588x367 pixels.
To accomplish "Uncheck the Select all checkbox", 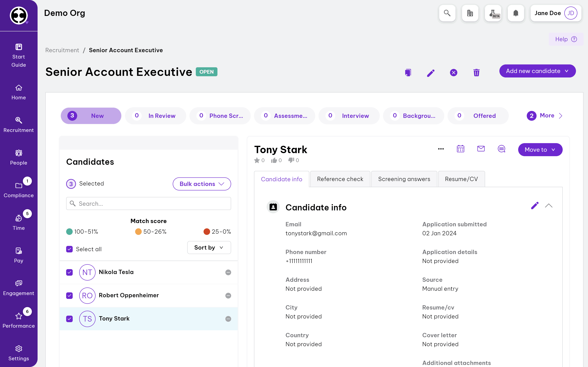I will [69, 249].
